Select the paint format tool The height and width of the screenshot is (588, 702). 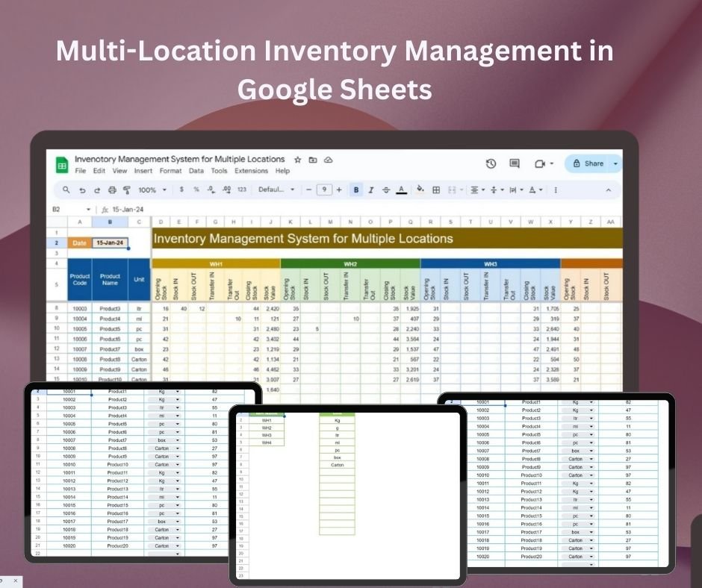point(127,190)
